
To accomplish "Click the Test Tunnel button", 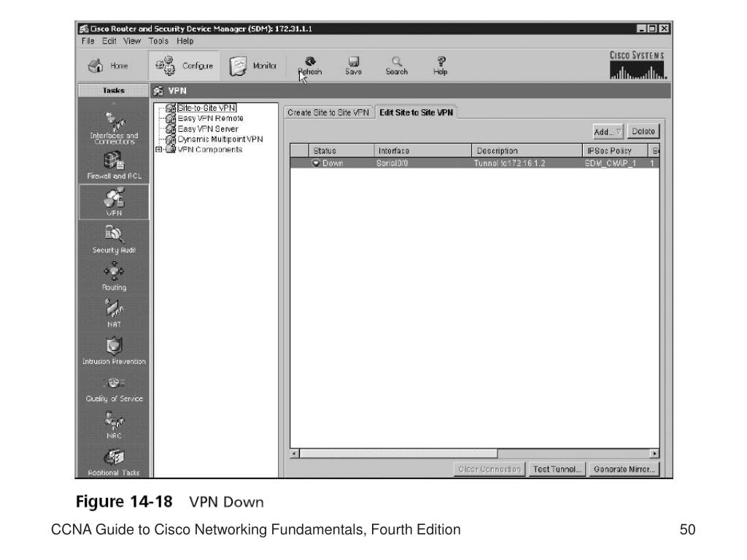I will tap(557, 469).
